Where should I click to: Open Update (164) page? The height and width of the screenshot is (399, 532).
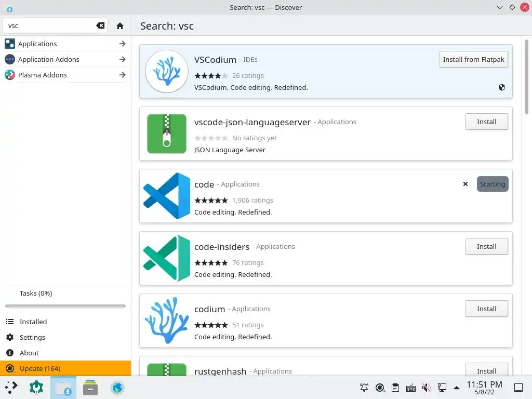click(65, 368)
